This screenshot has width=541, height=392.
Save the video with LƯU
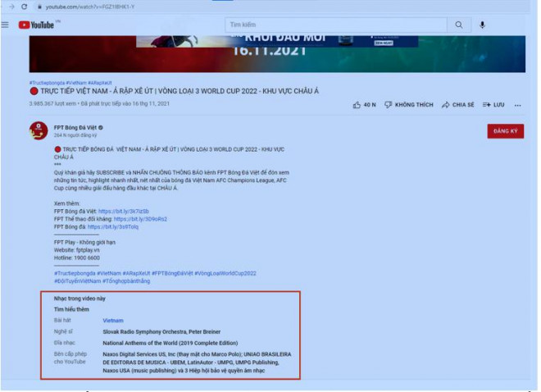(493, 105)
